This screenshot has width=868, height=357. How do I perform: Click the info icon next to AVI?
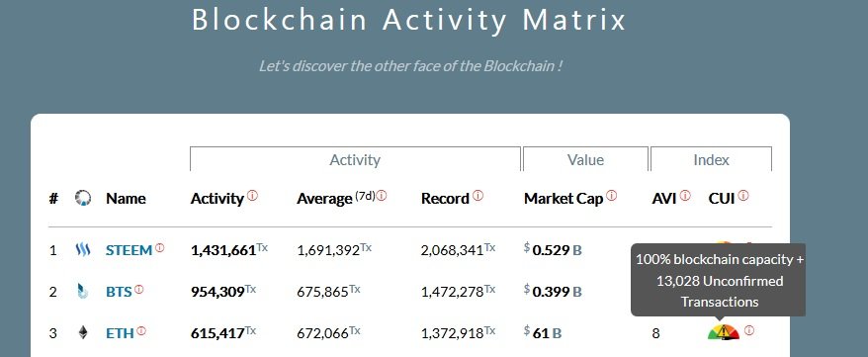685,195
